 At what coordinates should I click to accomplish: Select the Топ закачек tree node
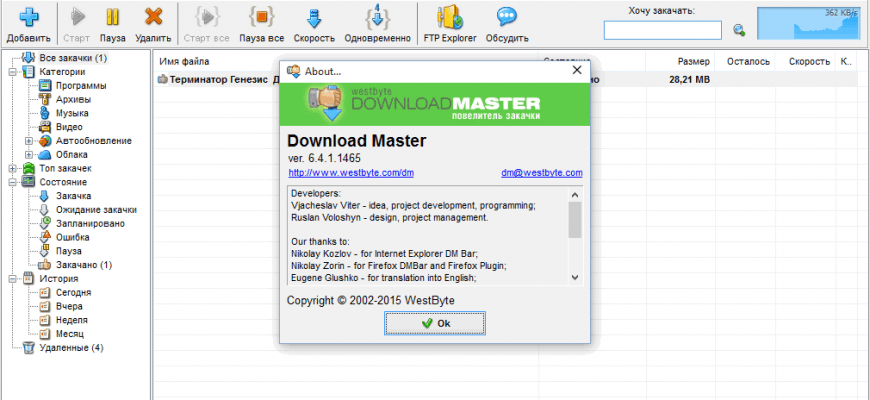(65, 168)
